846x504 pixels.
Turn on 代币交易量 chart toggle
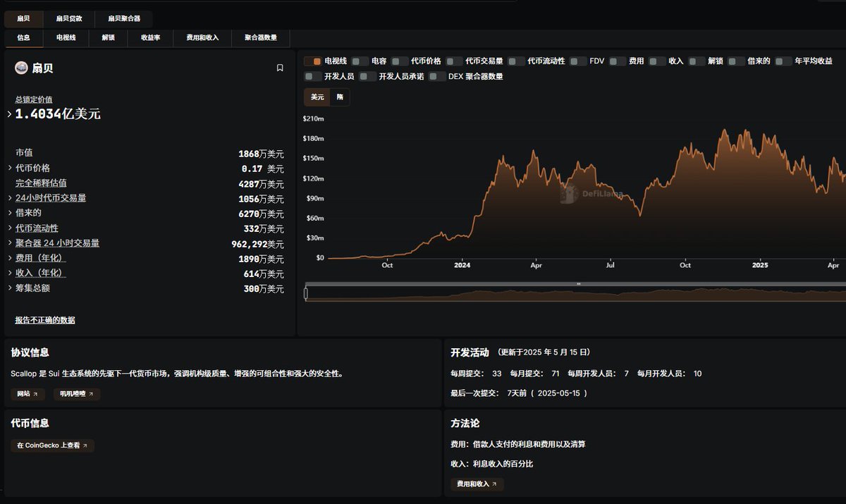(454, 61)
